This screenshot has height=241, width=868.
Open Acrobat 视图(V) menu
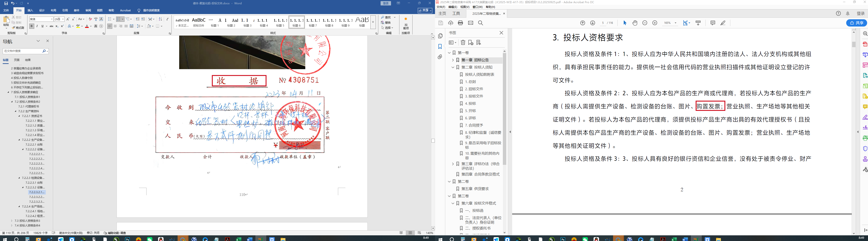[x=465, y=7]
